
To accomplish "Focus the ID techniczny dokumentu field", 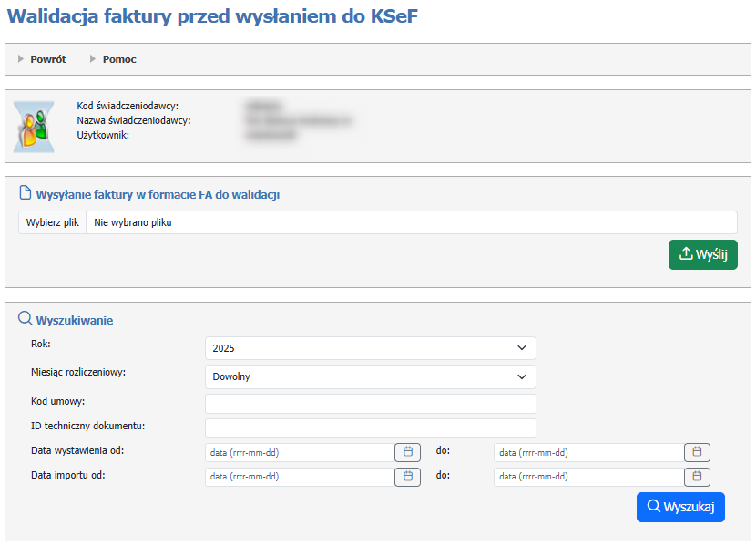I will (370, 428).
